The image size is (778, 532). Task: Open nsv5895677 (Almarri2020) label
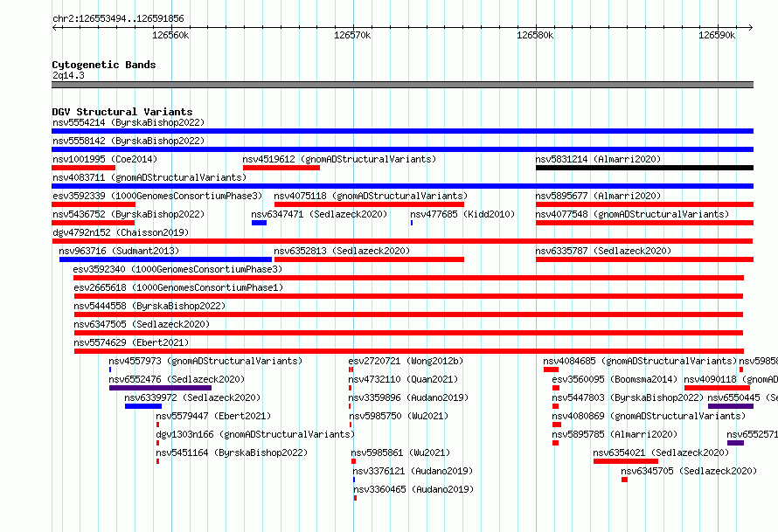[x=598, y=196]
